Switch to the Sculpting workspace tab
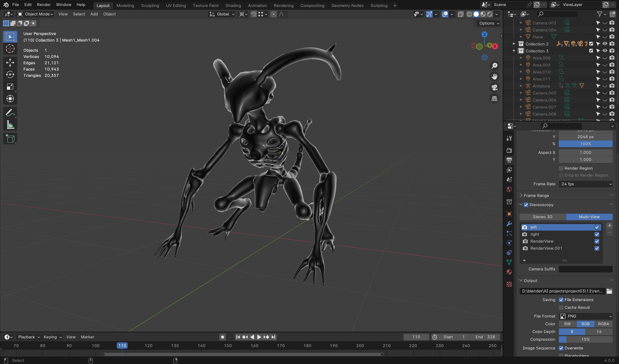 pos(150,5)
